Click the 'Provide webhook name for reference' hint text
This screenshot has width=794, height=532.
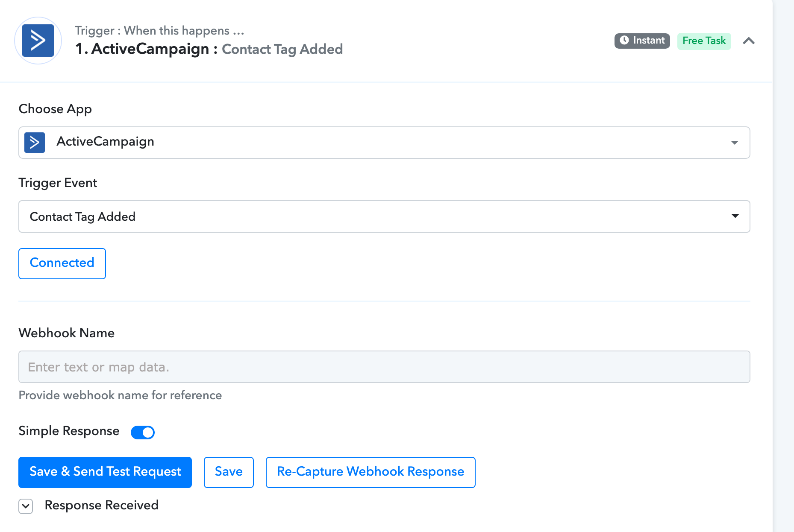pyautogui.click(x=120, y=395)
